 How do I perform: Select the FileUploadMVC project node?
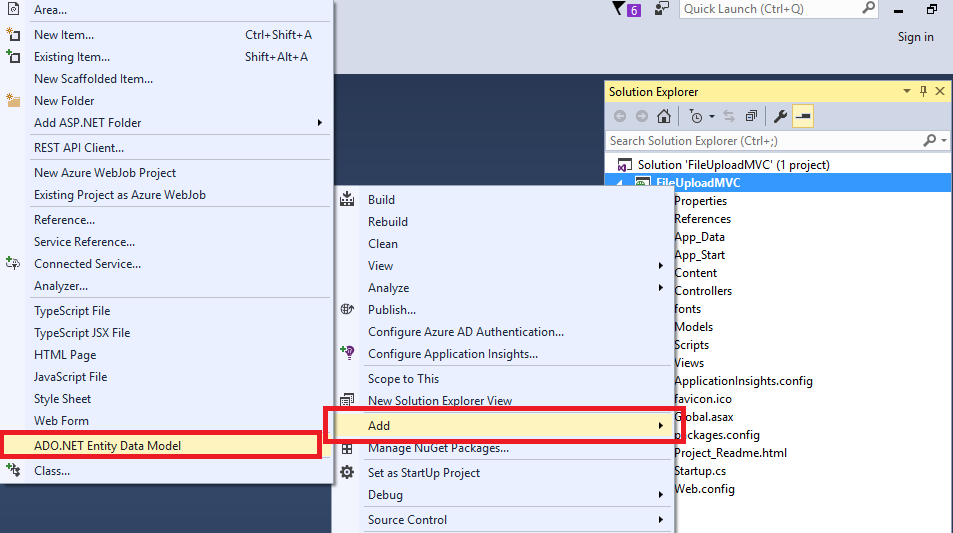[x=698, y=182]
